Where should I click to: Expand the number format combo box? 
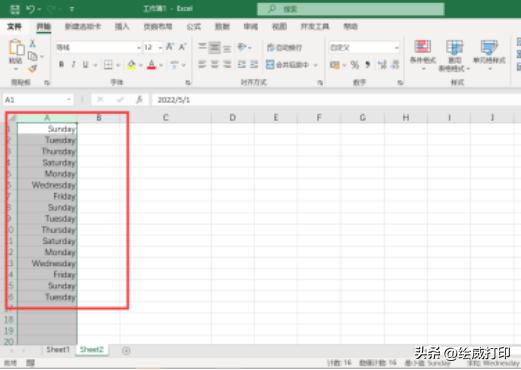pyautogui.click(x=397, y=48)
